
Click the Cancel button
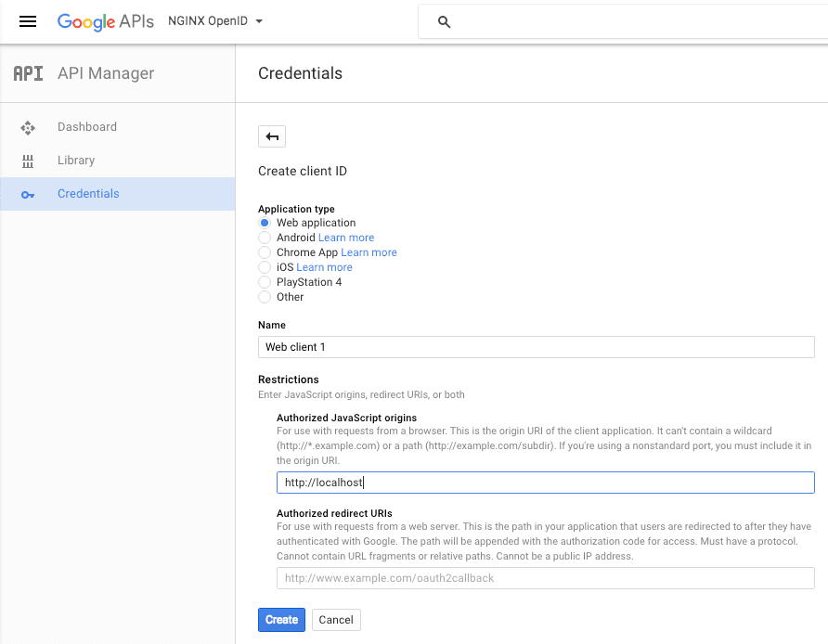pos(336,620)
